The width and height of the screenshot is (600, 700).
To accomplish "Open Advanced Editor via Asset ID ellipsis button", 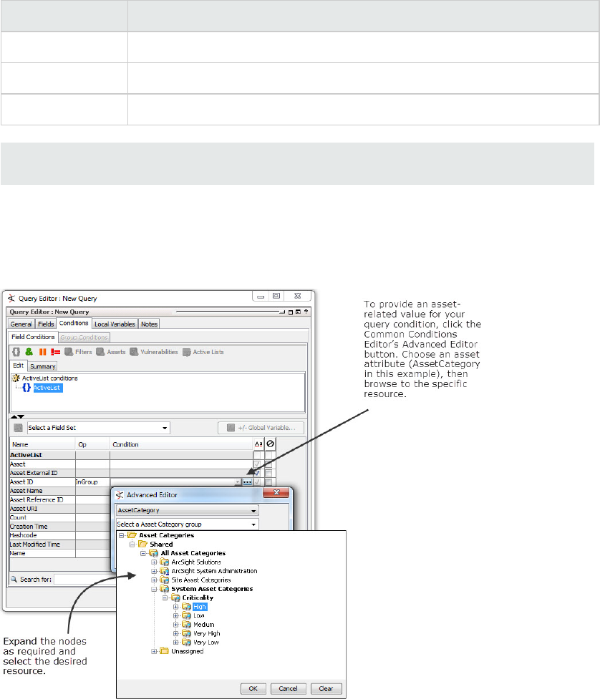I will point(248,482).
